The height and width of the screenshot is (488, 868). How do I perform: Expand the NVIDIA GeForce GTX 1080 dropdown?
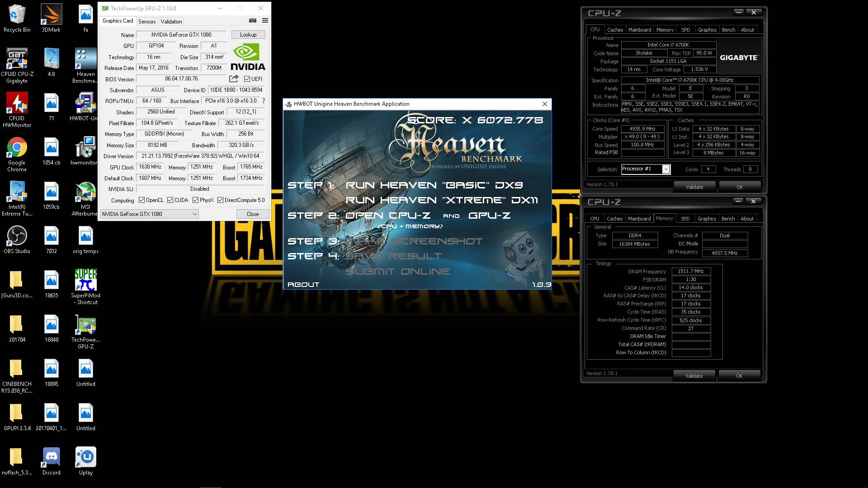tap(150, 214)
